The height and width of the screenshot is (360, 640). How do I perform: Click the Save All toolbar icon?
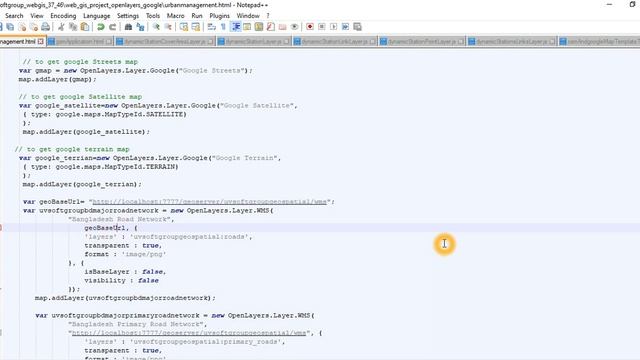tap(10, 27)
